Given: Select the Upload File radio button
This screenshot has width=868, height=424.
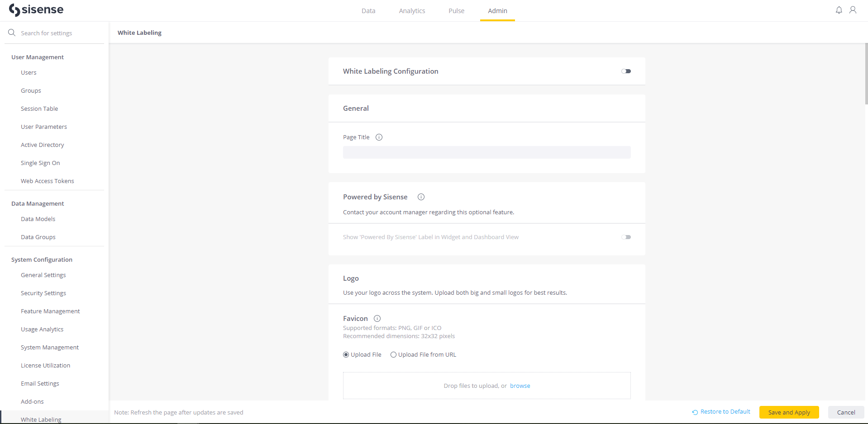Looking at the screenshot, I should (x=346, y=355).
